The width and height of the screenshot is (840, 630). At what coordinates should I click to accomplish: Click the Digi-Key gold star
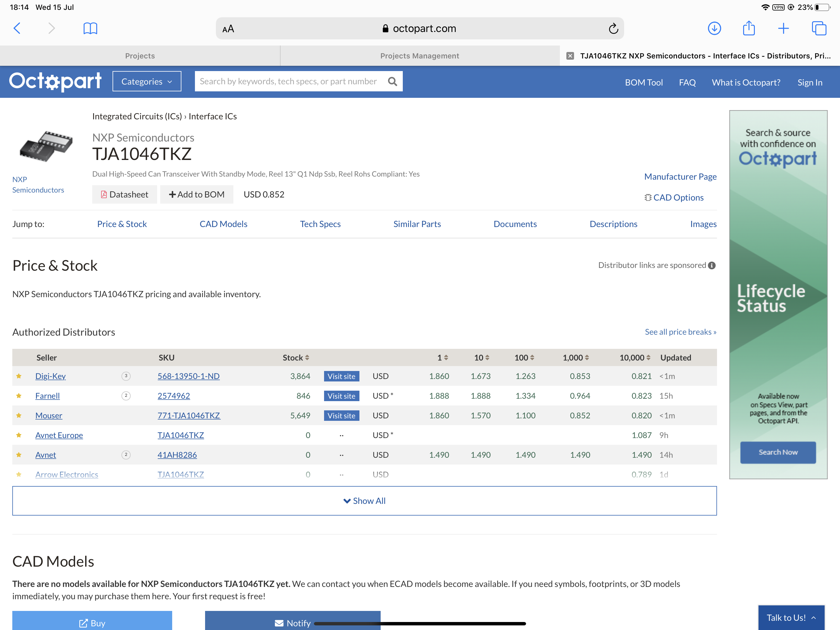pyautogui.click(x=19, y=376)
